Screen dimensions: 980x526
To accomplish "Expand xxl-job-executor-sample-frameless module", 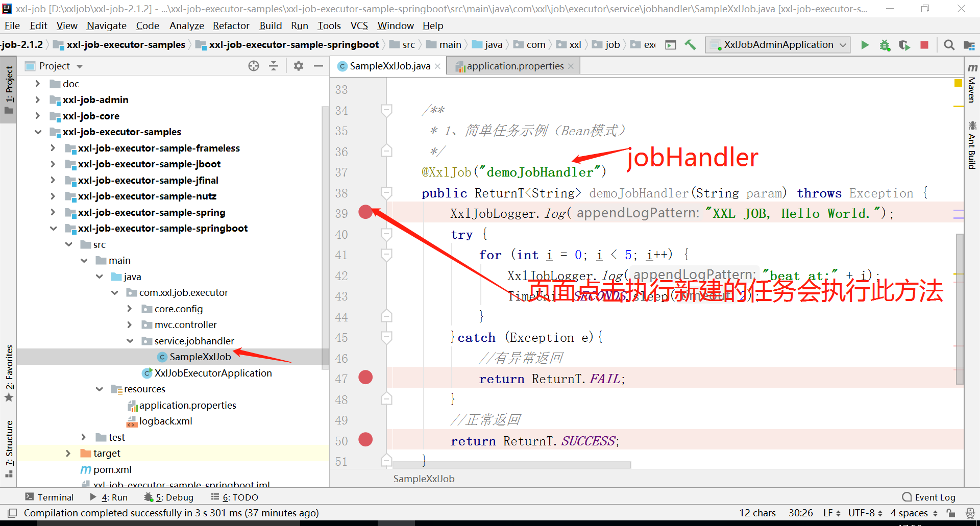I will point(53,148).
